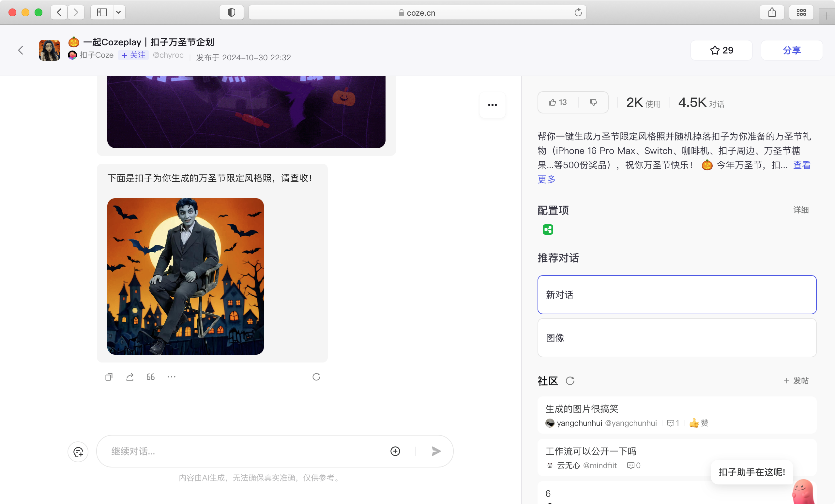Go back with Safari's back arrow
This screenshot has height=504, width=835.
59,12
